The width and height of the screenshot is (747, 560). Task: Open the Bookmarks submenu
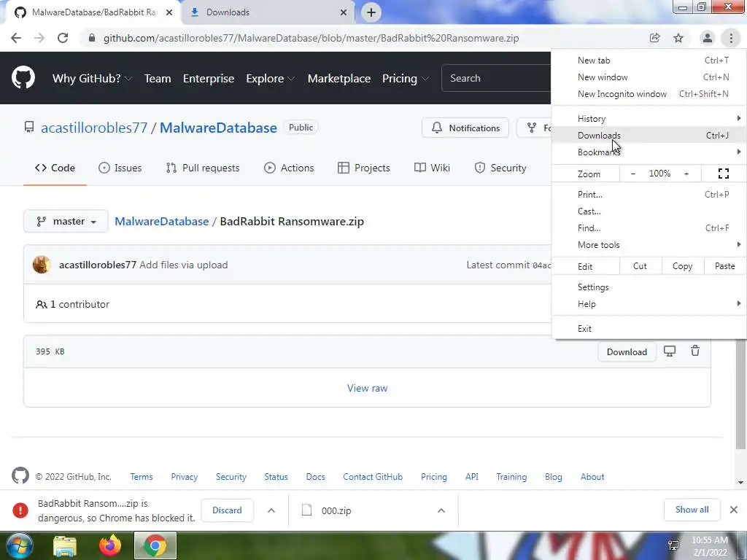[x=649, y=152]
